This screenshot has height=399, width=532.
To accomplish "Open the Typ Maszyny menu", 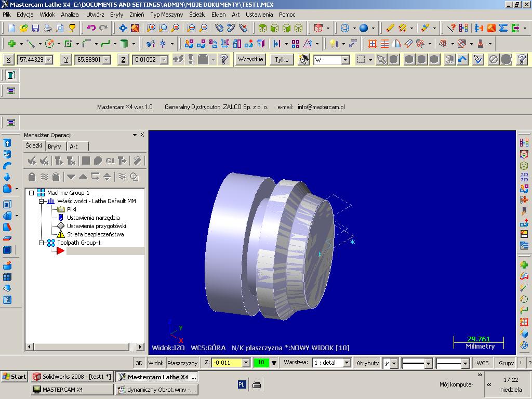I will pyautogui.click(x=167, y=15).
